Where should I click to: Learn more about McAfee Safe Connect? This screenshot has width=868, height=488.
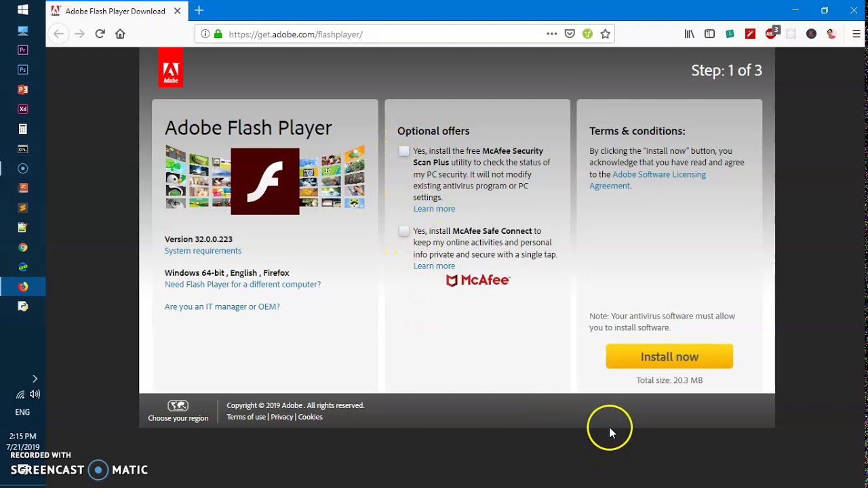434,266
